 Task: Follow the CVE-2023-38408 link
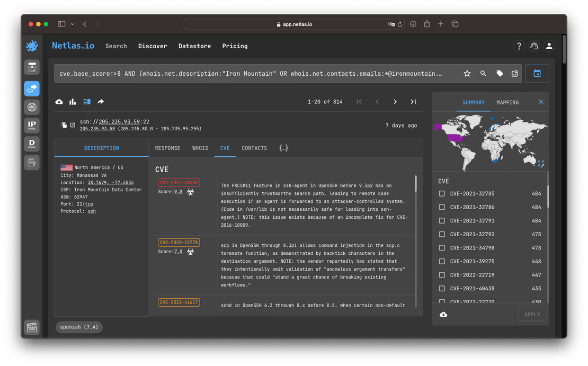[179, 182]
